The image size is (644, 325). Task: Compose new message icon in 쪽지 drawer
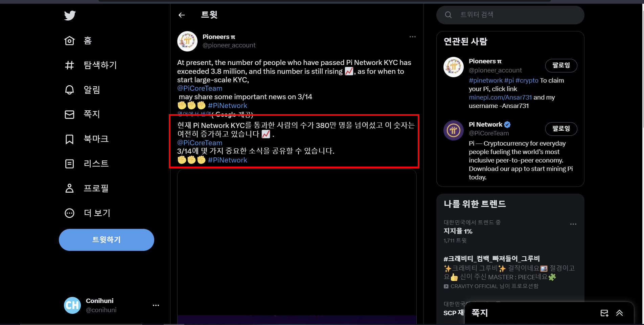click(x=604, y=313)
